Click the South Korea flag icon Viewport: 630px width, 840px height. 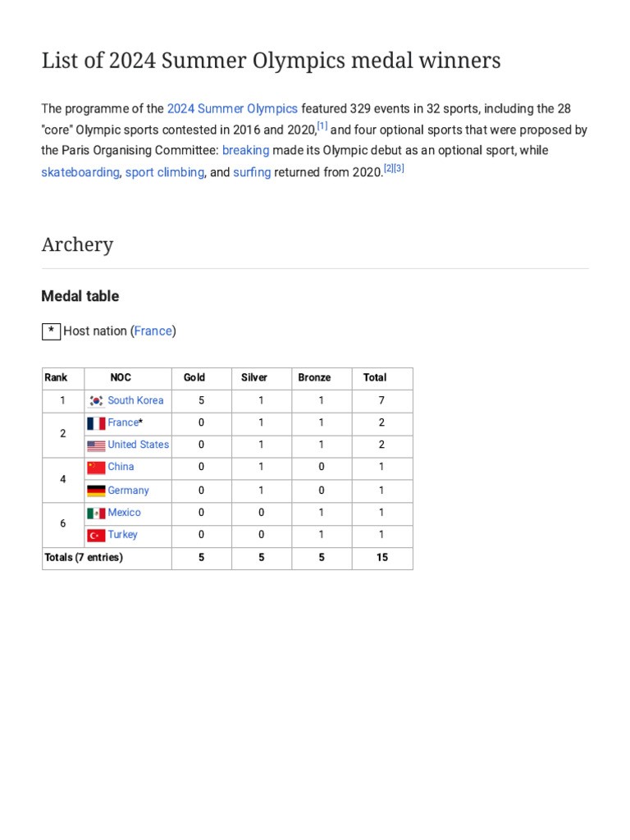pyautogui.click(x=96, y=401)
